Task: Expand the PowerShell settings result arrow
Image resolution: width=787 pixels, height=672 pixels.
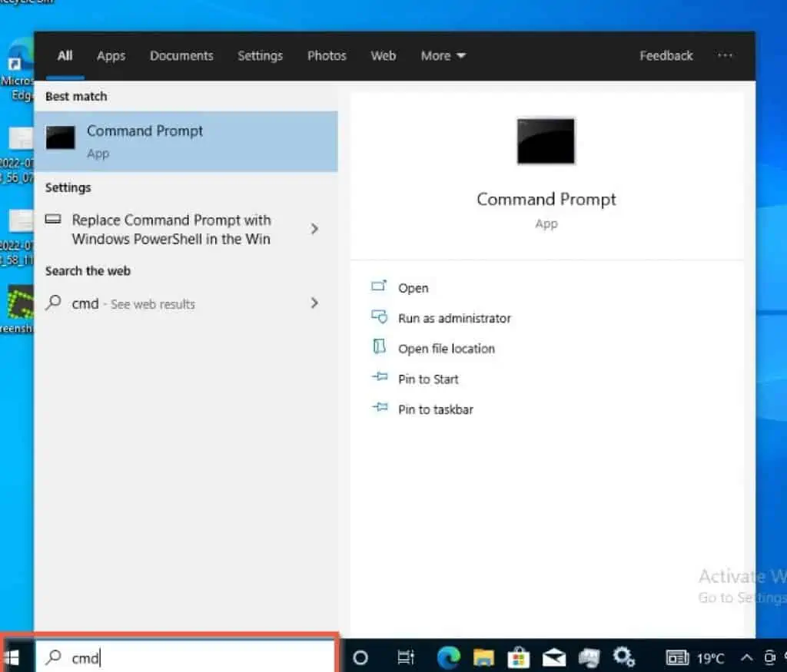Action: click(x=314, y=229)
